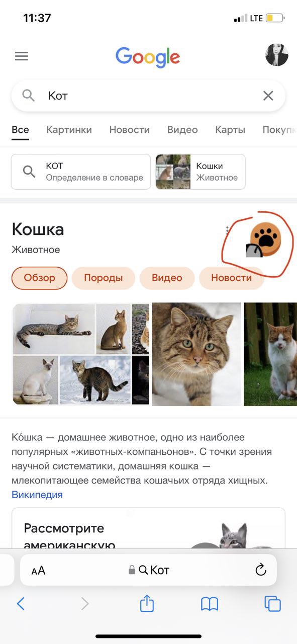
Task: Tap the Google search input field
Action: (x=148, y=96)
